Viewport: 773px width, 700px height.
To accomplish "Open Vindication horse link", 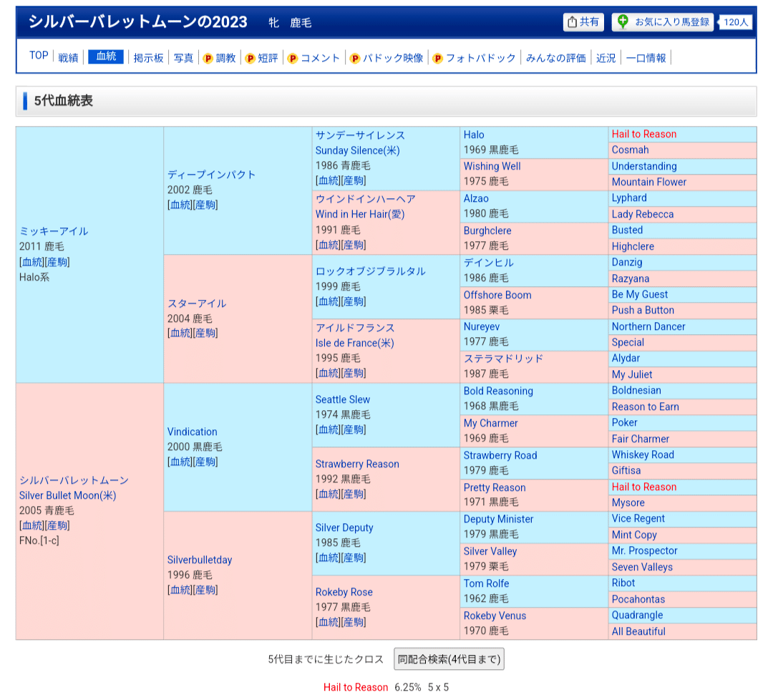I will pyautogui.click(x=193, y=432).
